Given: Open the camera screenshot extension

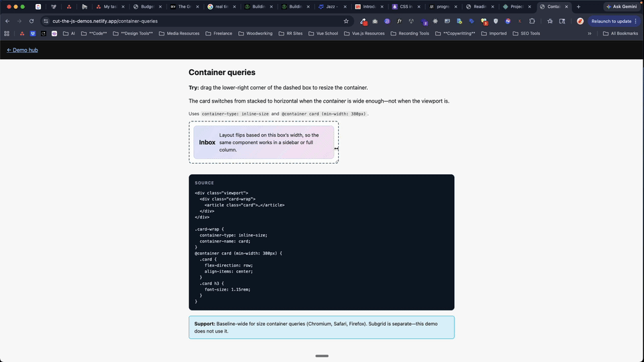Looking at the screenshot, I should tap(375, 21).
